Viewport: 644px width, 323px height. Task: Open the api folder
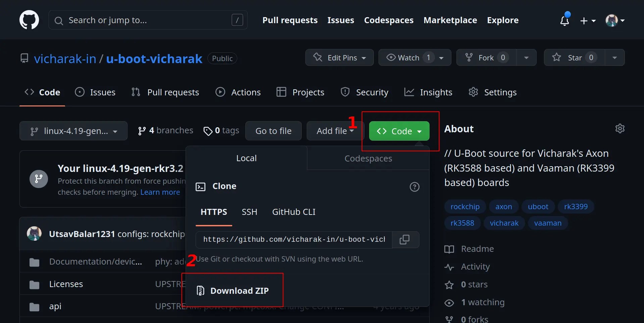[55, 306]
